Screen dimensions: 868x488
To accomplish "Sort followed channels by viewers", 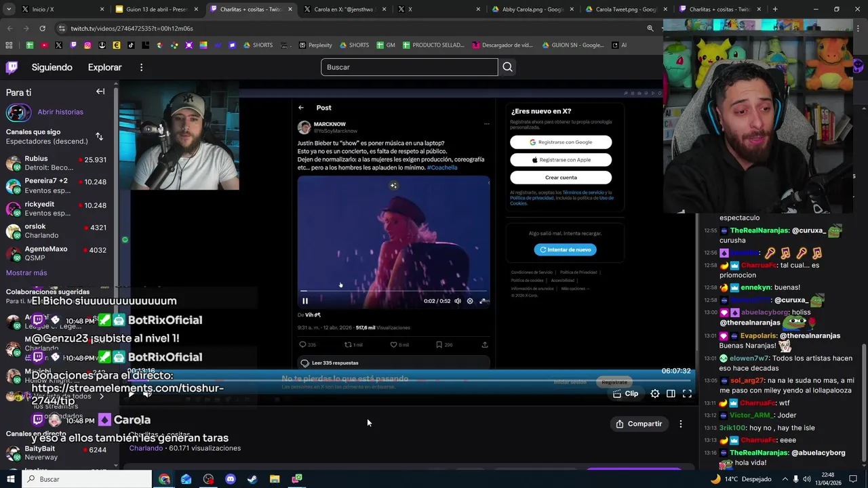I will (99, 136).
